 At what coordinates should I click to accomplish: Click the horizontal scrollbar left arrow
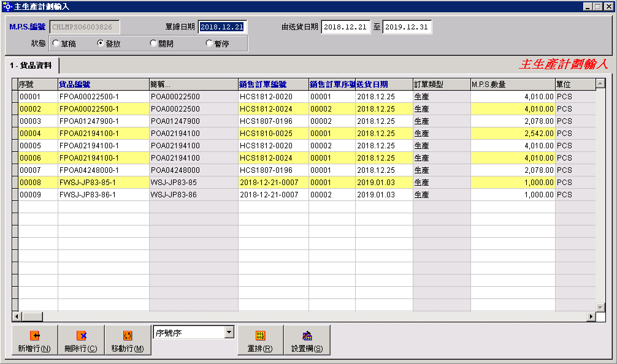coord(17,316)
